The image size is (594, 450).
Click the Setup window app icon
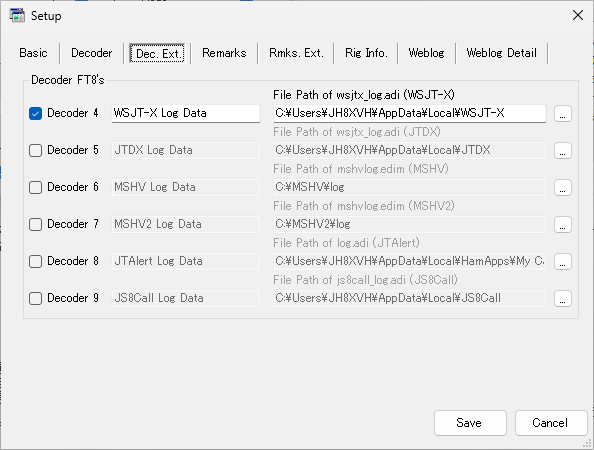[17, 16]
